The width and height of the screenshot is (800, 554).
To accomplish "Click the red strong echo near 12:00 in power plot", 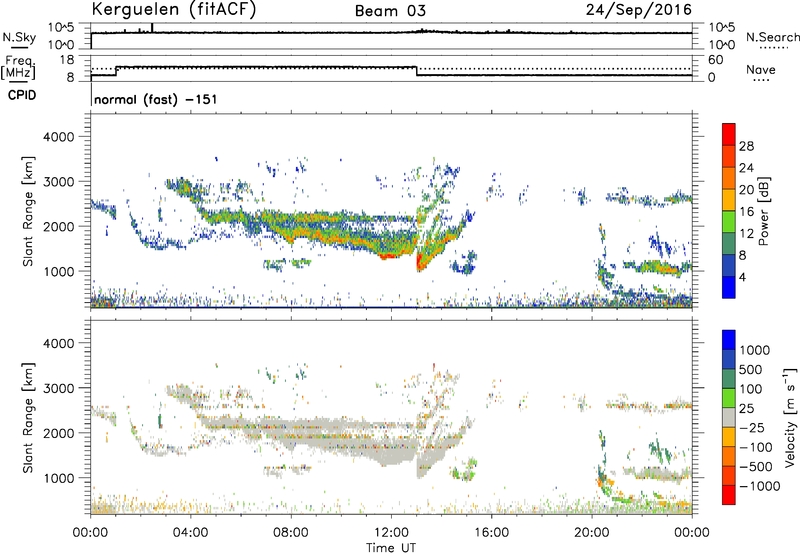I will coord(389,256).
